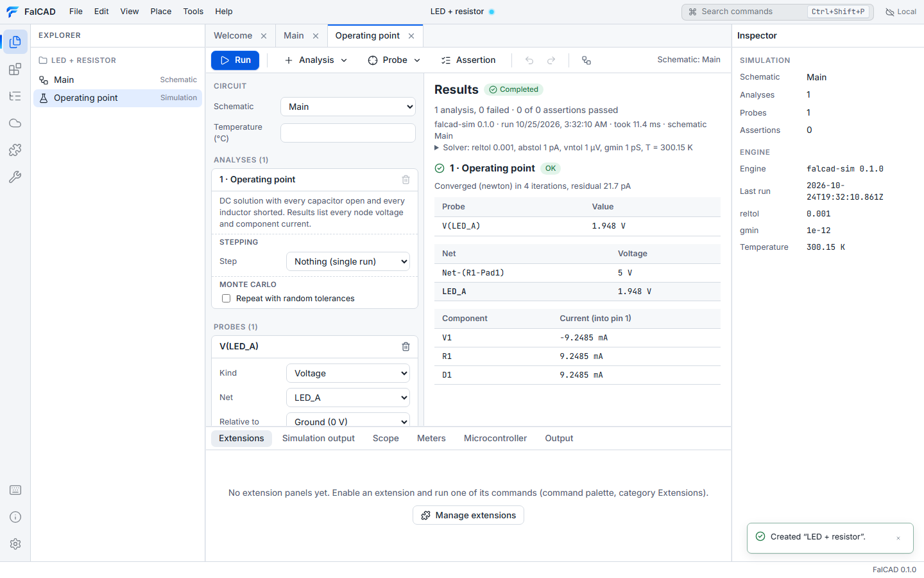The image size is (924, 578).
Task: Delete the Operating point analysis trash icon
Action: click(406, 180)
